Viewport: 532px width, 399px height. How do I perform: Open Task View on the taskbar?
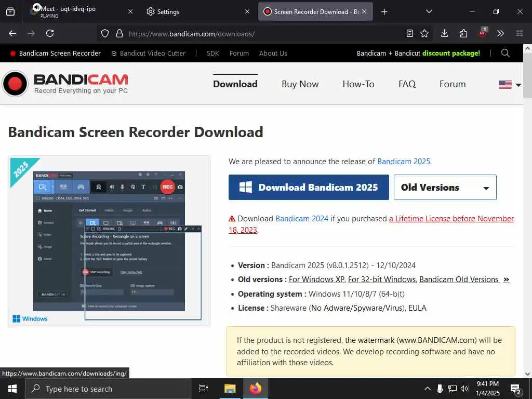pyautogui.click(x=204, y=389)
